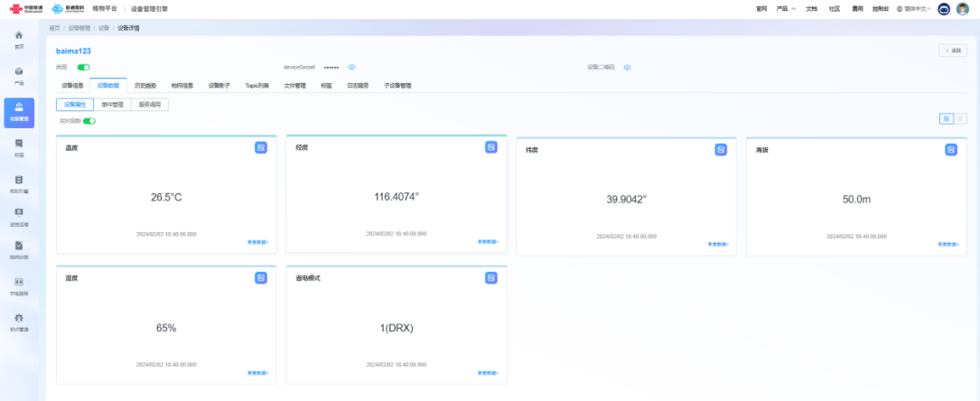
Task: Toggle the 启用 device enable switch
Action: pos(83,67)
